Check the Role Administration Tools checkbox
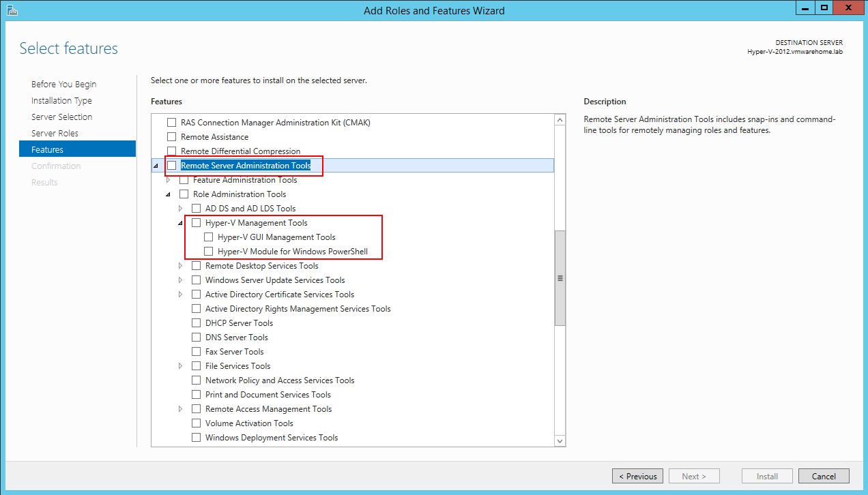The width and height of the screenshot is (868, 495). coord(184,194)
